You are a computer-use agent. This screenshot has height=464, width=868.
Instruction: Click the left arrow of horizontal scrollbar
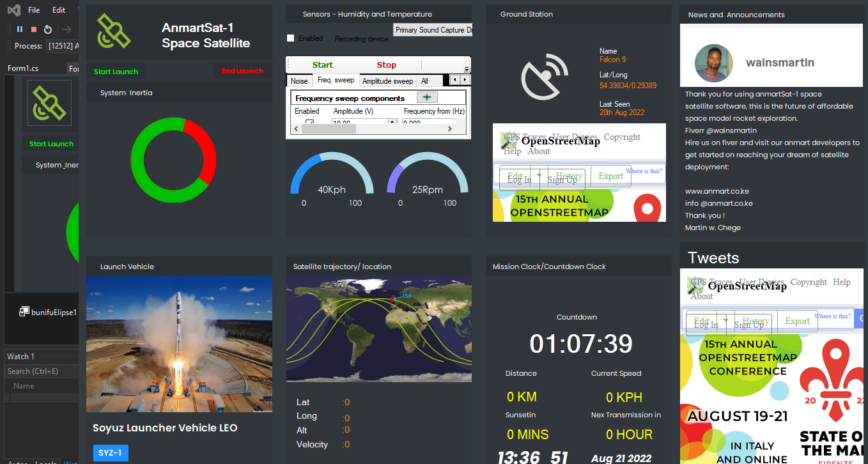[x=297, y=128]
